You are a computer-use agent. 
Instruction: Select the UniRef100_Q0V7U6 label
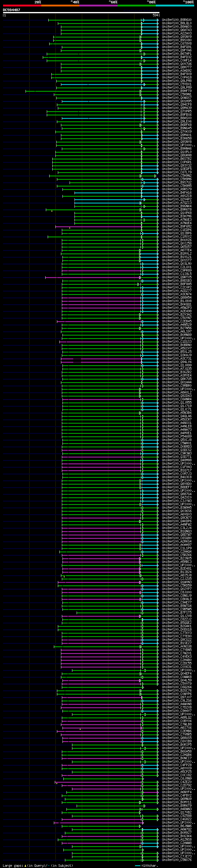coord(176,64)
